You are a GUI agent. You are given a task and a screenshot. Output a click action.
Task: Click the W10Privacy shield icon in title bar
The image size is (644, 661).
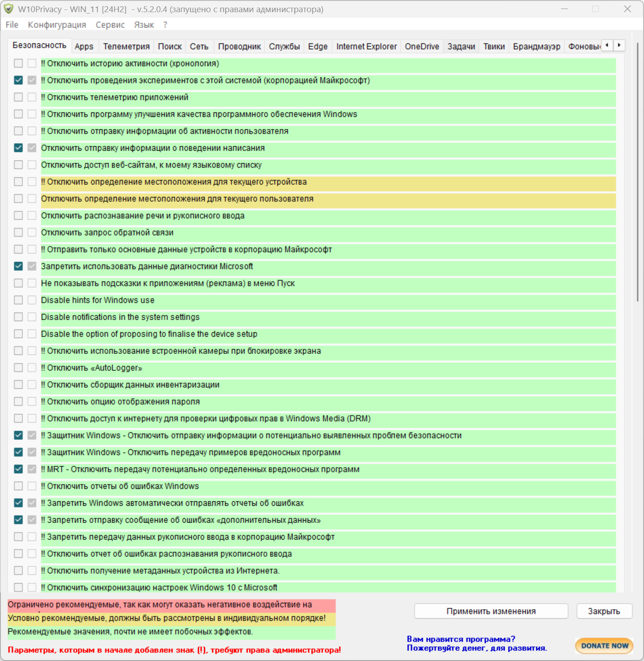9,9
